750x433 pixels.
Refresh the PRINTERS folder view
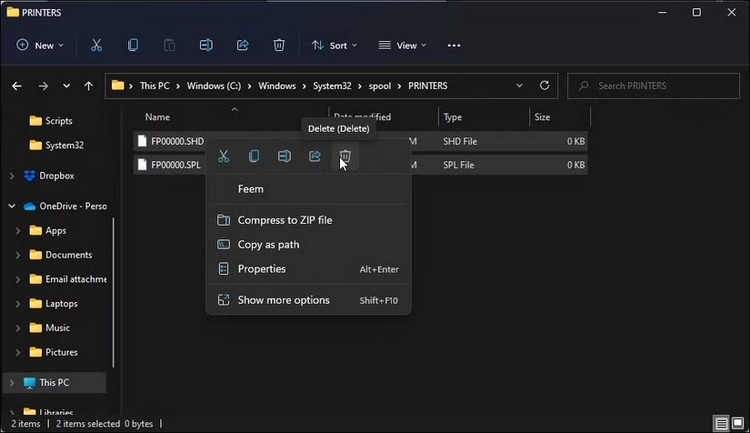pos(544,86)
